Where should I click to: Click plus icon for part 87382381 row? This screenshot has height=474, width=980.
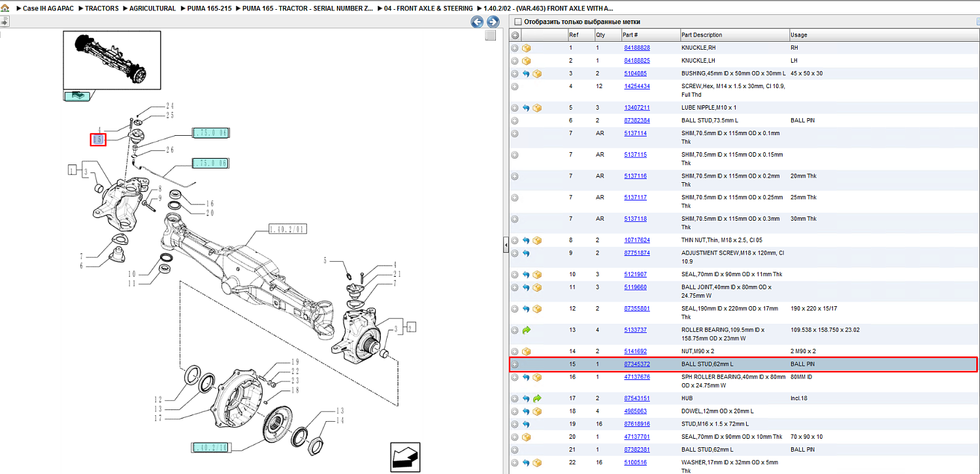[x=515, y=450]
